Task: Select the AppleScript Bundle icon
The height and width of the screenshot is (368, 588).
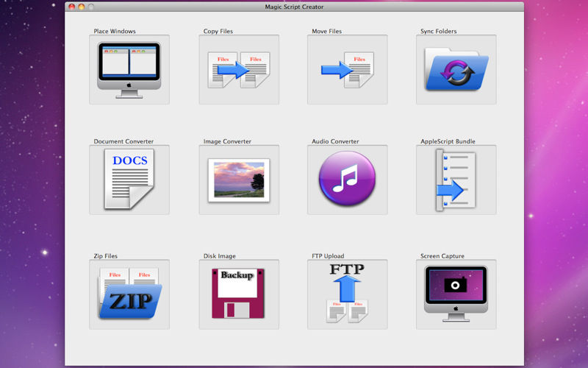Action: [456, 180]
